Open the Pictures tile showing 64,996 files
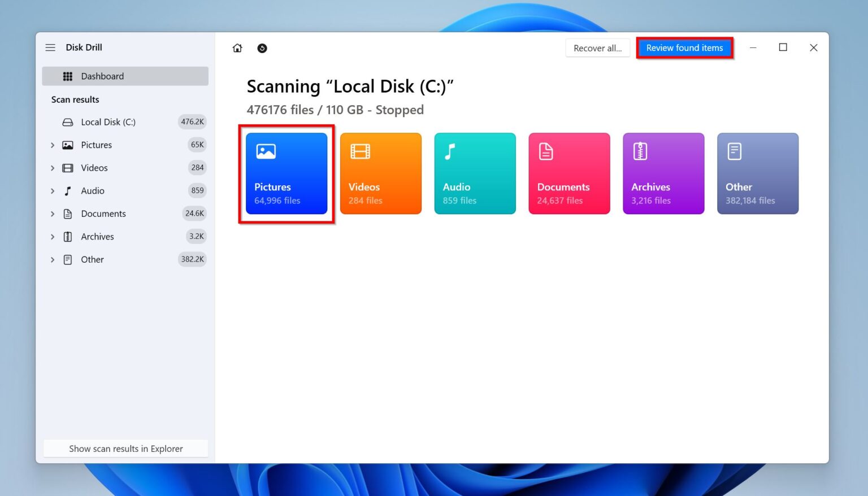868x496 pixels. tap(286, 173)
